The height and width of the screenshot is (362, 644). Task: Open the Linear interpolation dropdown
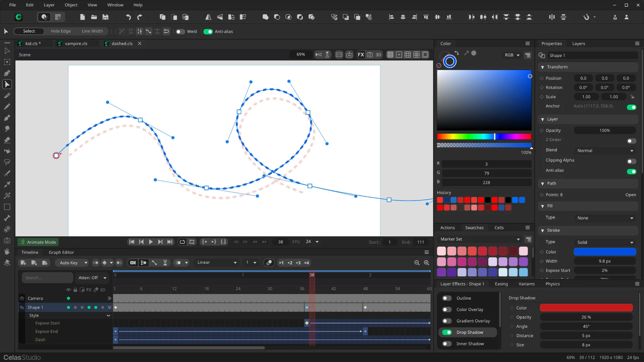[217, 262]
